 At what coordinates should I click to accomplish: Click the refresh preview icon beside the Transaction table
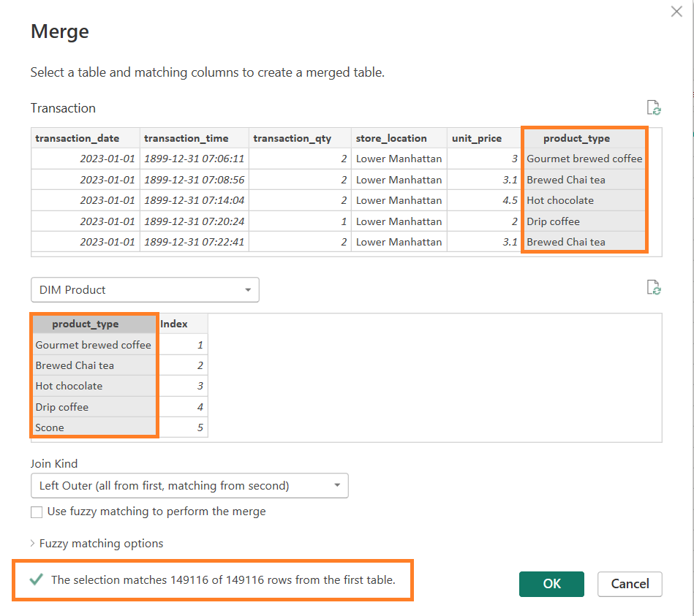[x=654, y=108]
